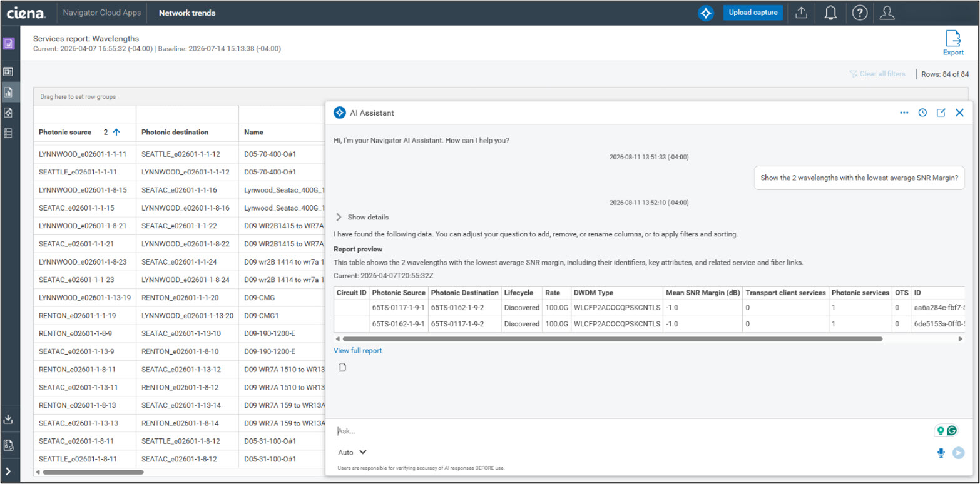The image size is (980, 484).
Task: Start a new chat with the compose icon
Action: click(x=941, y=113)
